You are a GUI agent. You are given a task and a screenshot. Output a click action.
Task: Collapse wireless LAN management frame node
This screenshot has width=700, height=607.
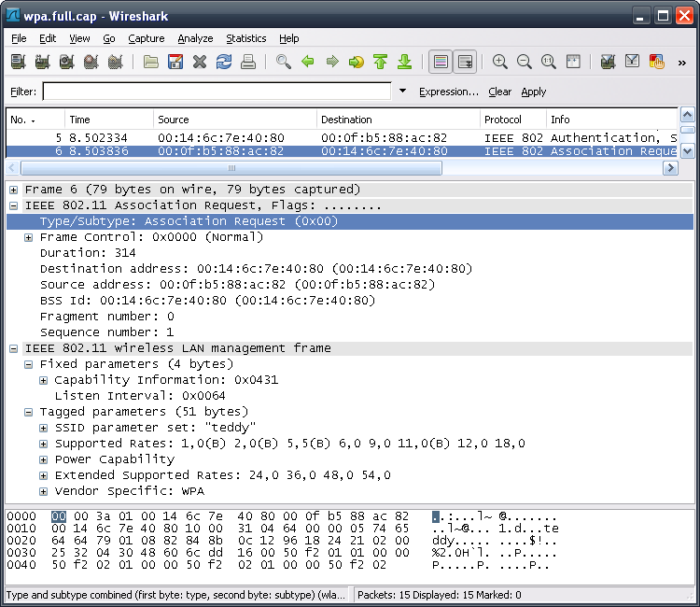pos(14,349)
